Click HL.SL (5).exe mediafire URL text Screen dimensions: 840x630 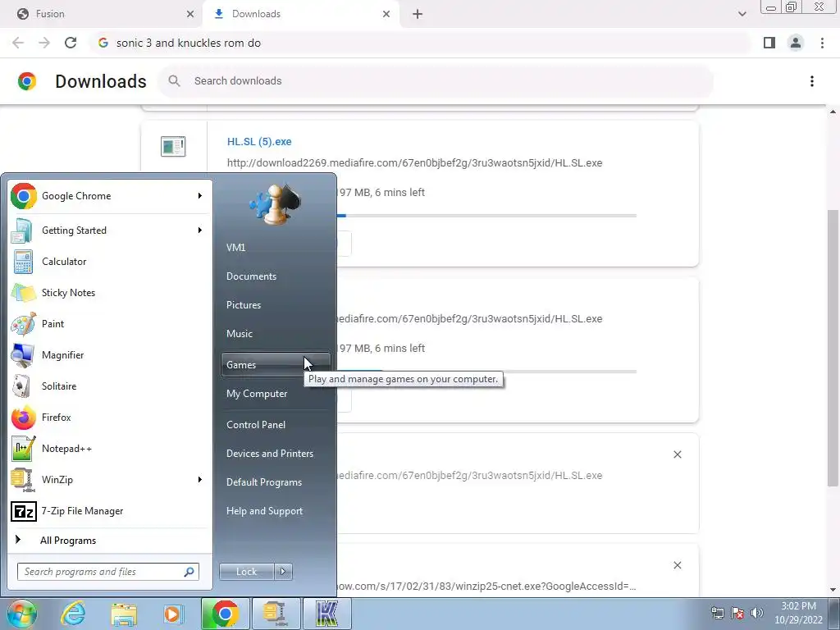pos(414,163)
